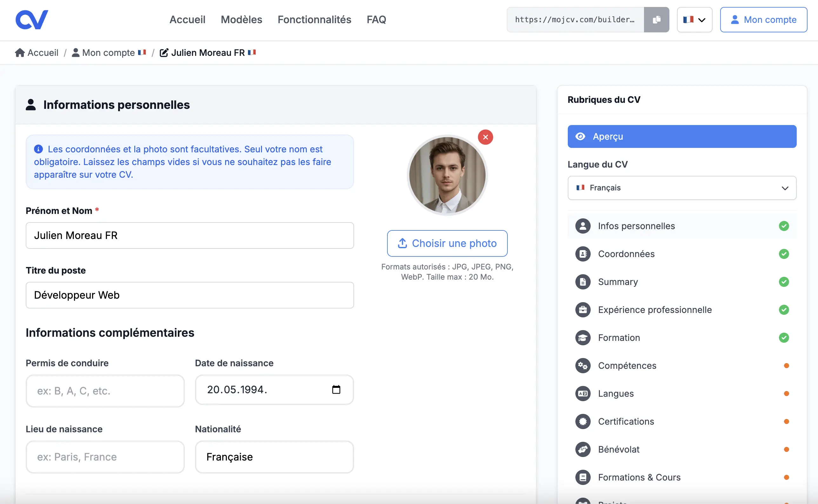Click the Compétences gears icon
Image resolution: width=818 pixels, height=504 pixels.
(x=583, y=365)
